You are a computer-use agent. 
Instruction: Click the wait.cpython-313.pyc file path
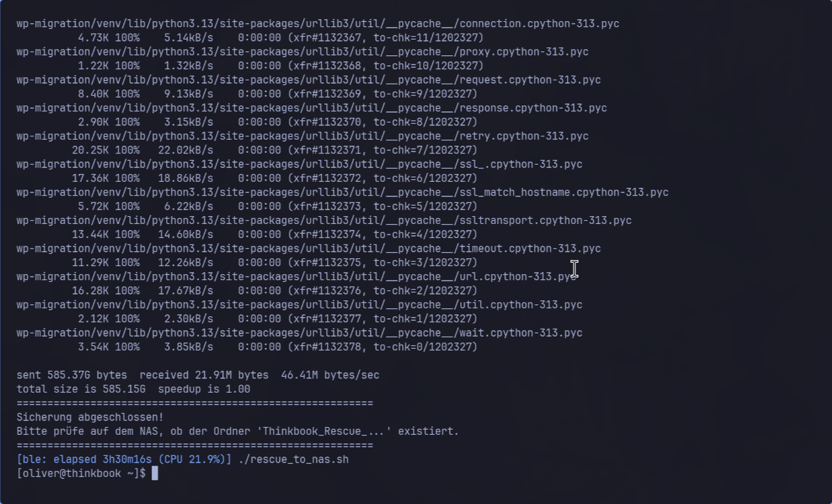click(x=299, y=333)
